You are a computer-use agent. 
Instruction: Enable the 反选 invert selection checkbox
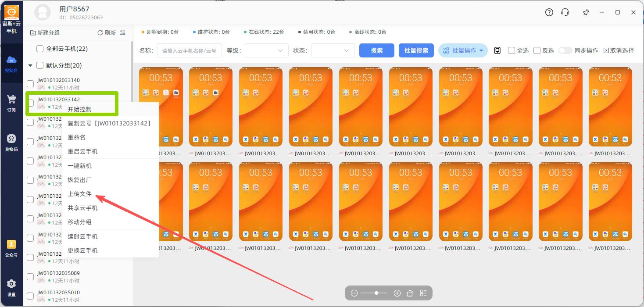point(537,50)
